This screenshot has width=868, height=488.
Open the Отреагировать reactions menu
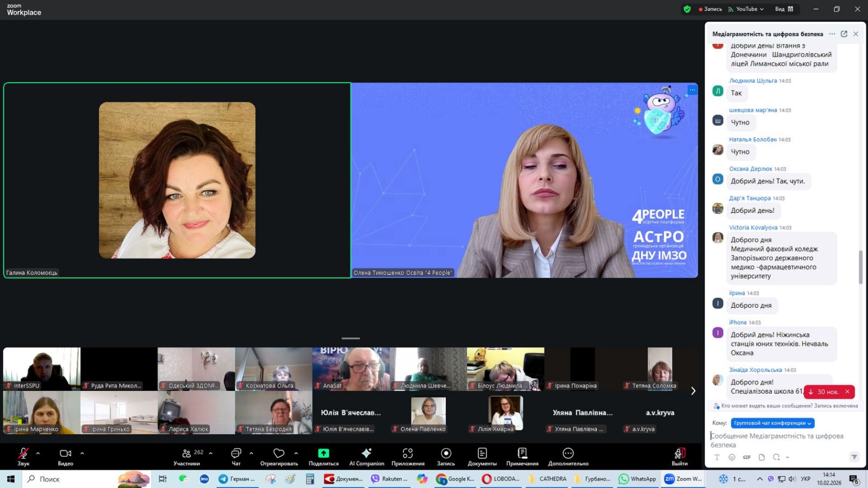[279, 456]
